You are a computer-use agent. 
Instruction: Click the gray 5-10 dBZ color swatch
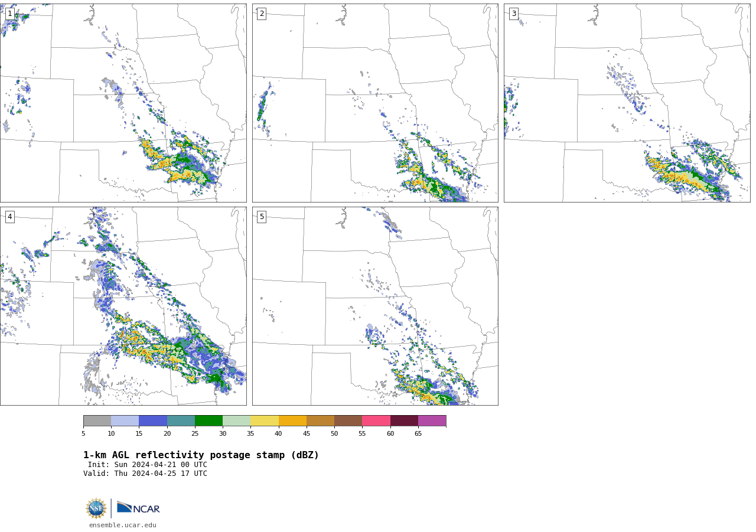pyautogui.click(x=97, y=421)
